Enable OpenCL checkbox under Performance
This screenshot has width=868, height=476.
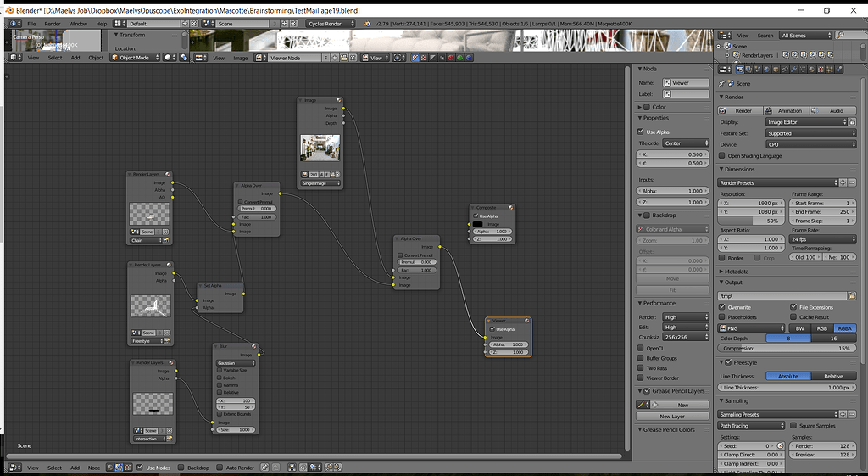tap(641, 348)
